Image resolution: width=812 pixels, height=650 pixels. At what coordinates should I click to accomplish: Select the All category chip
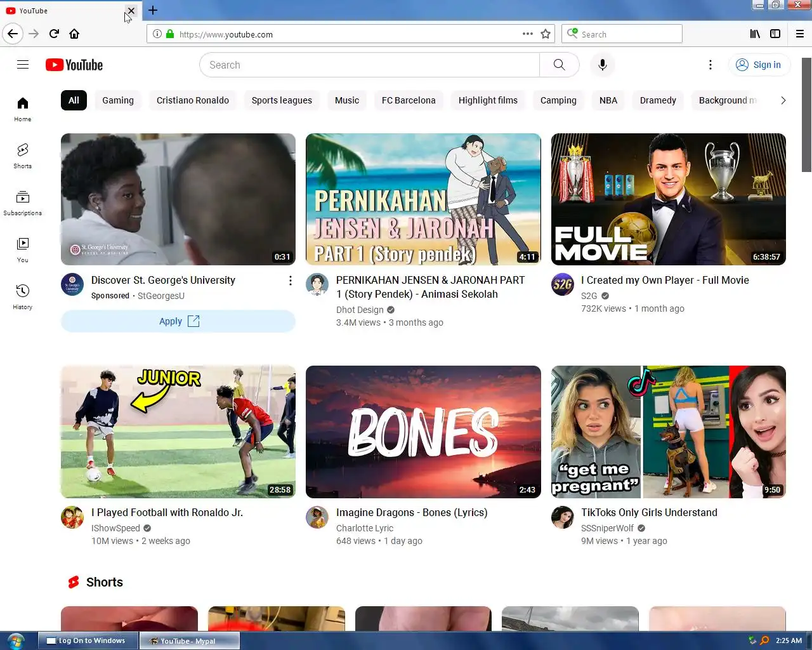coord(74,100)
